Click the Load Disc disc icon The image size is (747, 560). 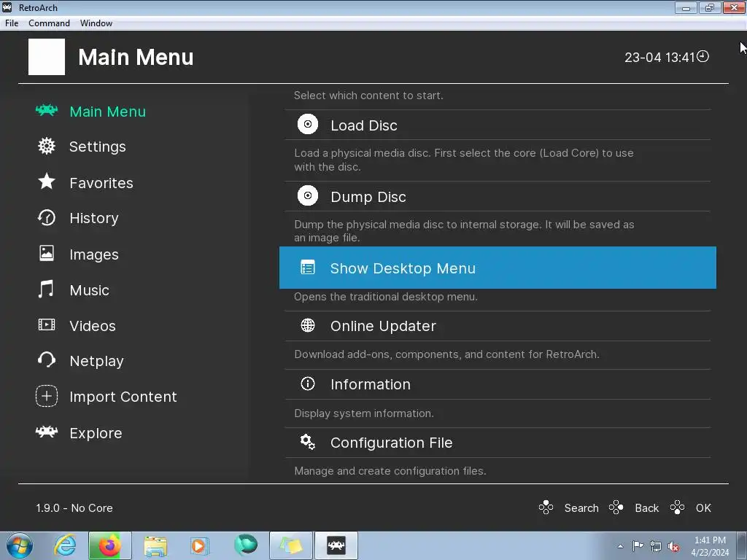point(308,124)
